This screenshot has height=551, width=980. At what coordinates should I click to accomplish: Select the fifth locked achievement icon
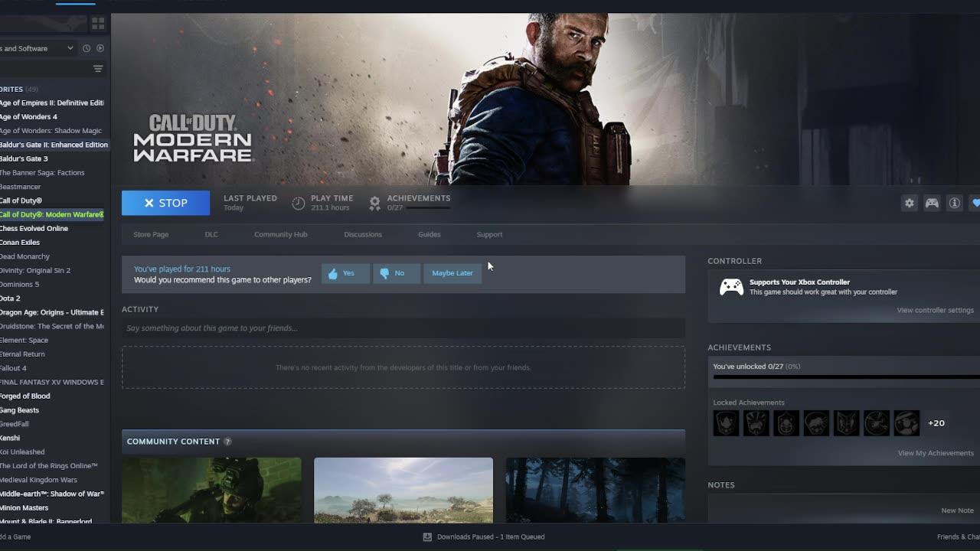pyautogui.click(x=847, y=423)
